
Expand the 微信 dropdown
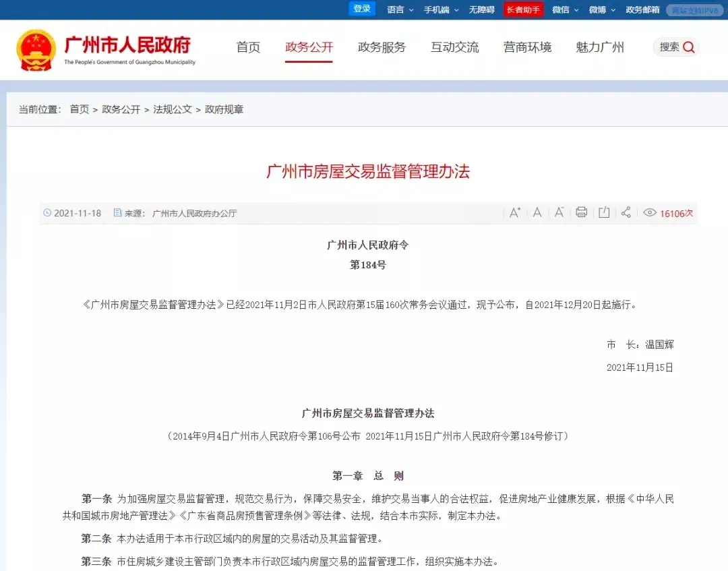click(565, 9)
